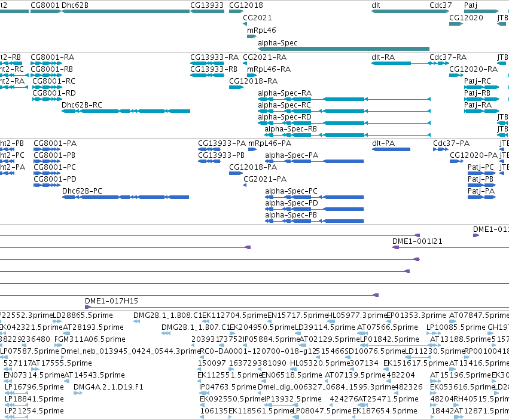Select the mRpL46 gene arrow
This screenshot has width=509, height=420.
click(252, 36)
